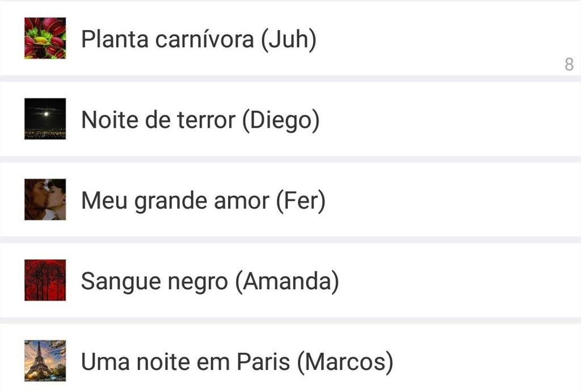The width and height of the screenshot is (581, 392).
Task: Click blank area of Meu grande amor row
Action: [445, 200]
